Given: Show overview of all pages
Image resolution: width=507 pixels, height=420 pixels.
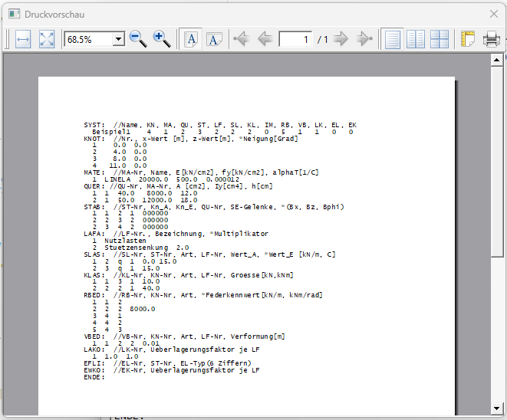Looking at the screenshot, I should coord(439,39).
